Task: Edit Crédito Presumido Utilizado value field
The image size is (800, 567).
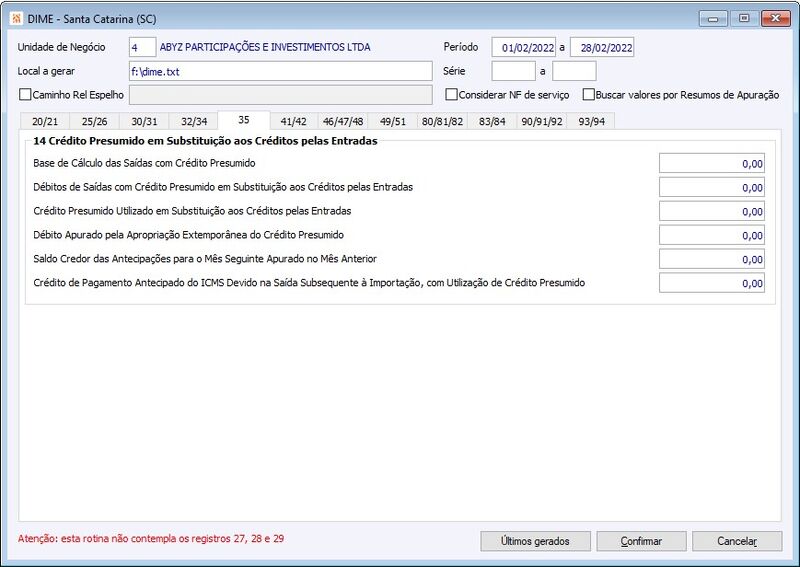Action: click(712, 211)
